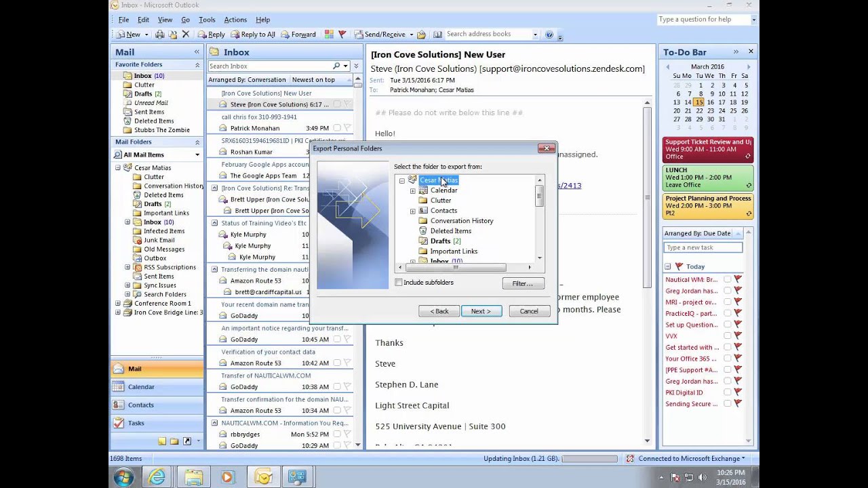Screen dimensions: 868x488
Task: Click the Outlook Help question mark icon
Action: click(x=549, y=35)
